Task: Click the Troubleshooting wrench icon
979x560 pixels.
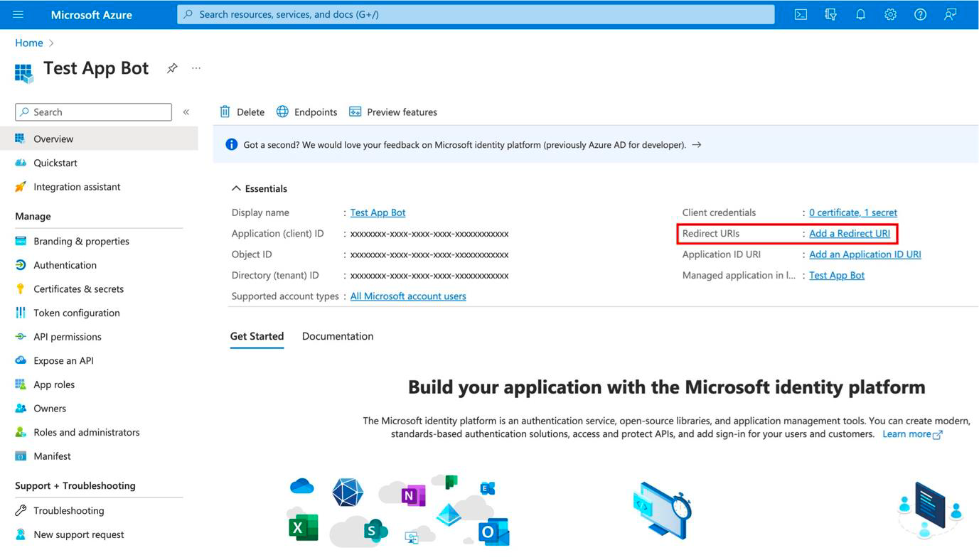Action: pyautogui.click(x=20, y=510)
